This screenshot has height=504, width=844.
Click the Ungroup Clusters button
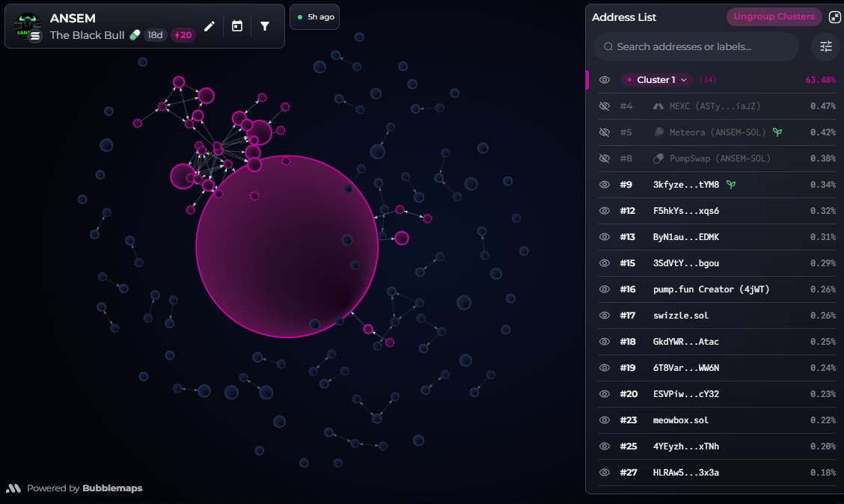774,16
